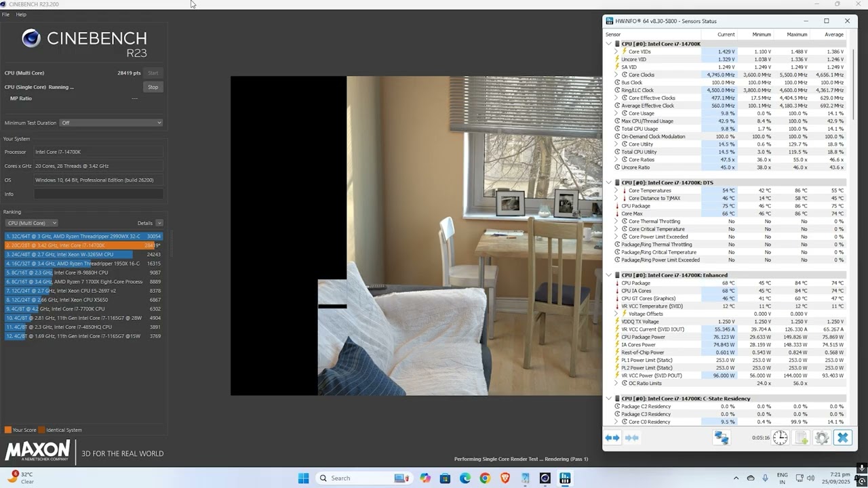The image size is (868, 488).
Task: Select the Intel Xeon W-3265M ranking bar
Action: pyautogui.click(x=83, y=254)
